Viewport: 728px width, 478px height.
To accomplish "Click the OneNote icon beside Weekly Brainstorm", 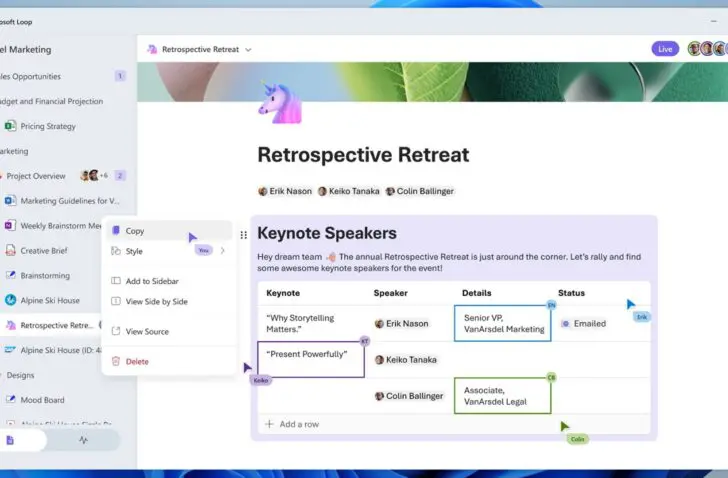I will tap(10, 226).
